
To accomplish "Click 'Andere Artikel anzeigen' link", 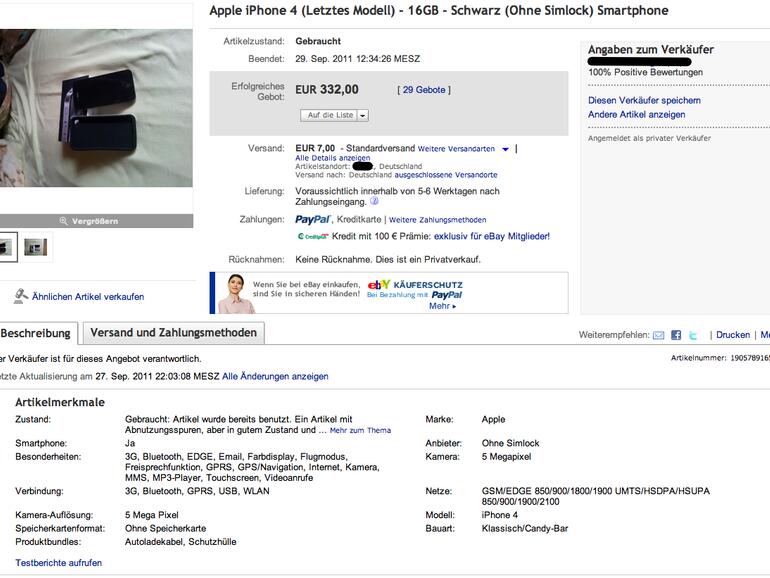I will point(636,114).
